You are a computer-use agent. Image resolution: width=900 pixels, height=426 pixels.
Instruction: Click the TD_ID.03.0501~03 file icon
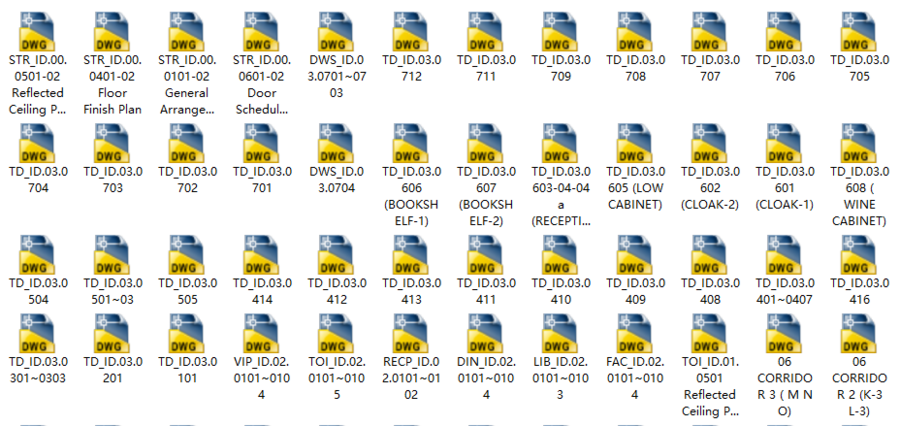[112, 255]
